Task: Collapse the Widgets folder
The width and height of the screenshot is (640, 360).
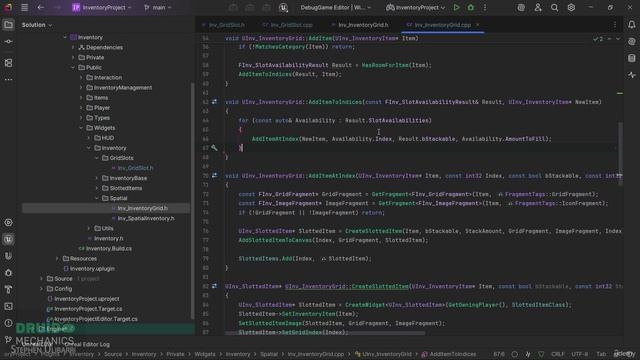Action: 81,128
